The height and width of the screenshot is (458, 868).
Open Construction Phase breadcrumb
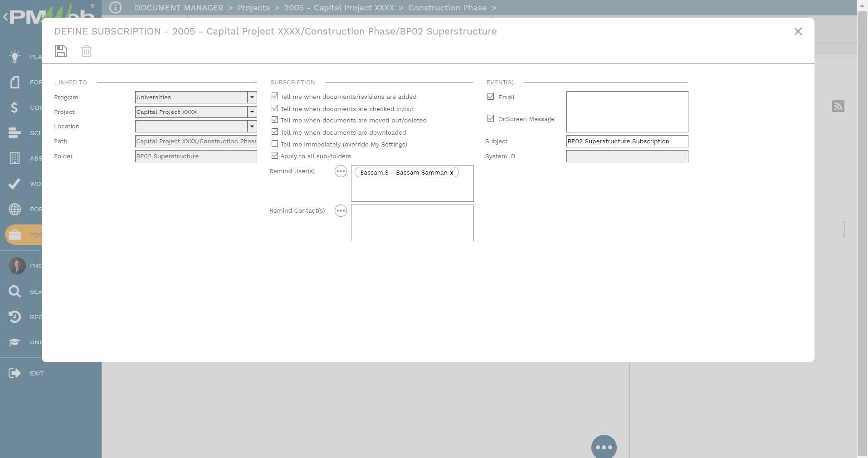(447, 8)
